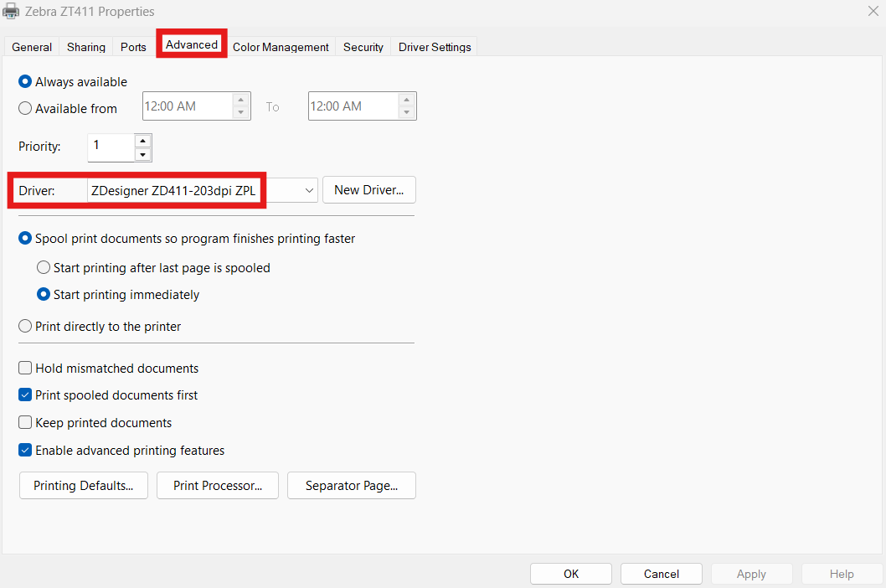Choose Print directly to the printer

point(25,327)
